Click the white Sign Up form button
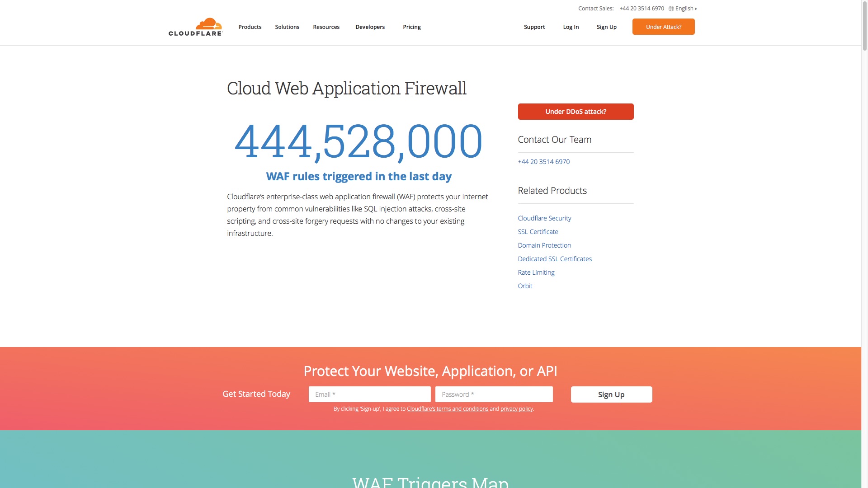 611,394
